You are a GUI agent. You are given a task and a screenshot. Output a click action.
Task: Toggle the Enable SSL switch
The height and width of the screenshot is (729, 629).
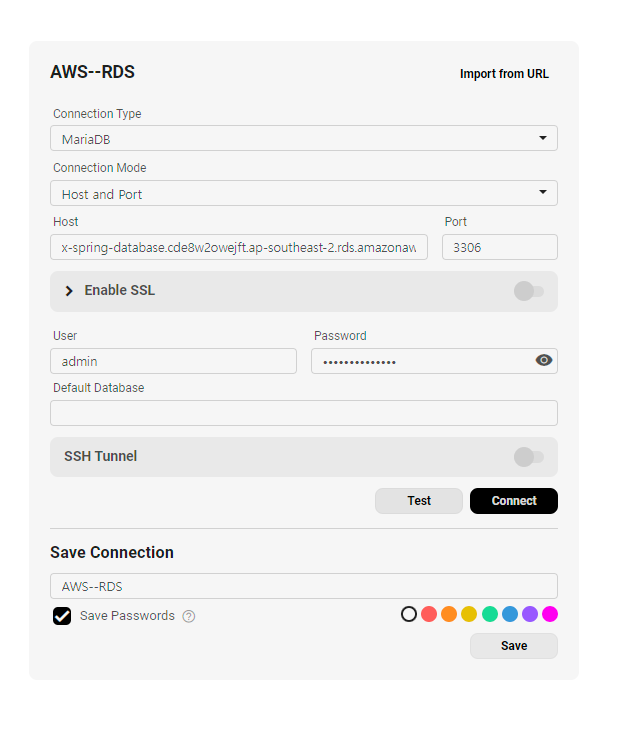tap(529, 291)
